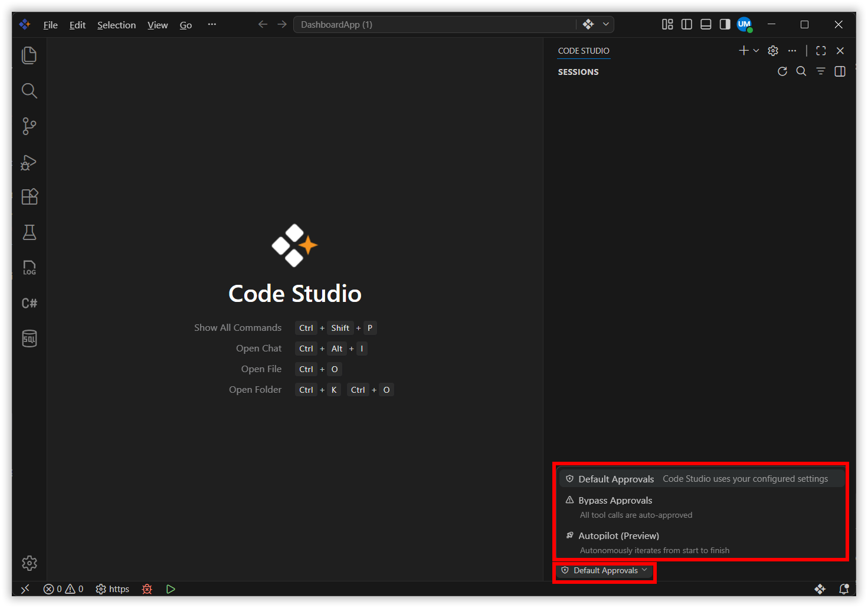The width and height of the screenshot is (868, 608).
Task: Click the SESSIONS section header
Action: pyautogui.click(x=578, y=72)
